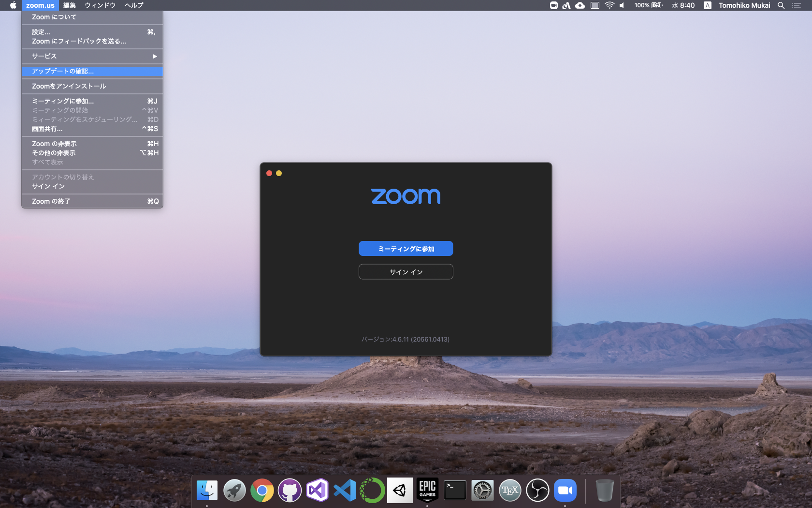This screenshot has height=508, width=812.
Task: Open the ヘルプ menu
Action: tap(134, 5)
